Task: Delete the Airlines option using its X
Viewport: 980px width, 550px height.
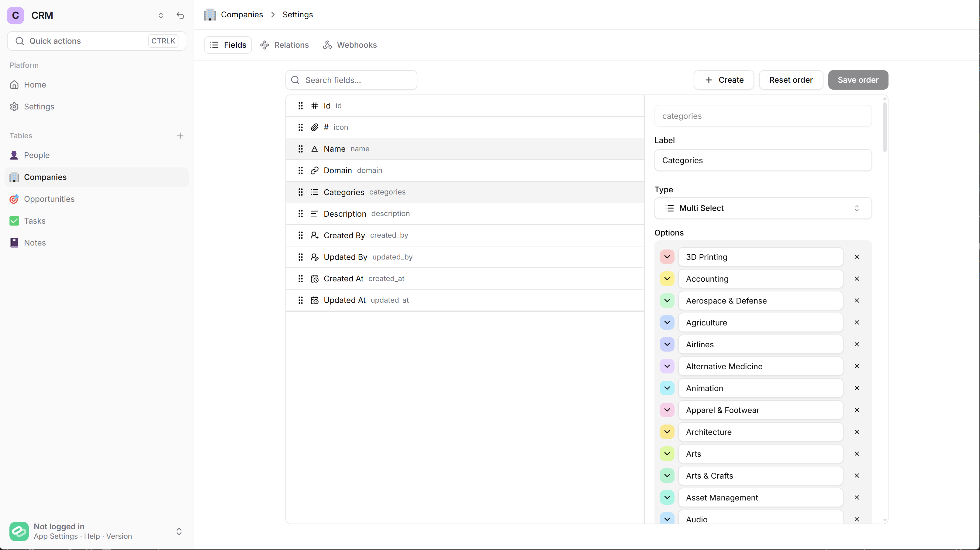Action: (856, 344)
